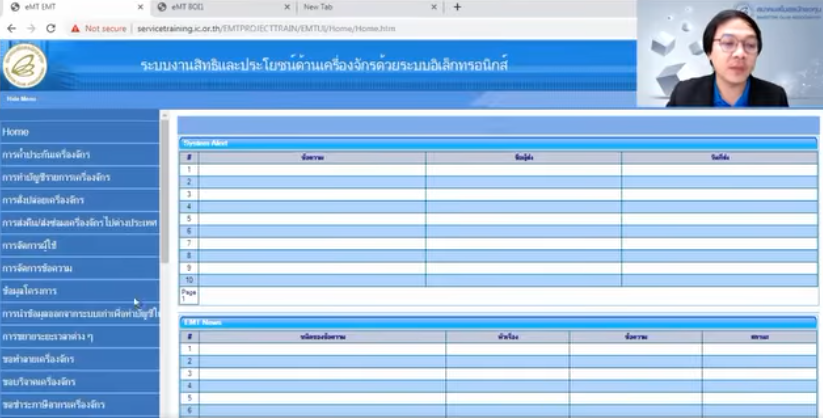Click the หัวเรื่อง column header
823x418 pixels.
tap(508, 337)
